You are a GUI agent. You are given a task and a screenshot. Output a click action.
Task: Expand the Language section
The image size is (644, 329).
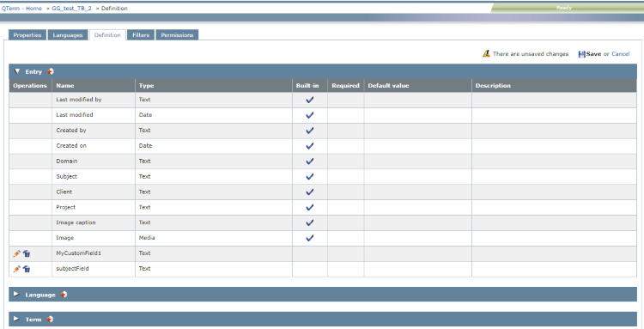tap(16, 294)
